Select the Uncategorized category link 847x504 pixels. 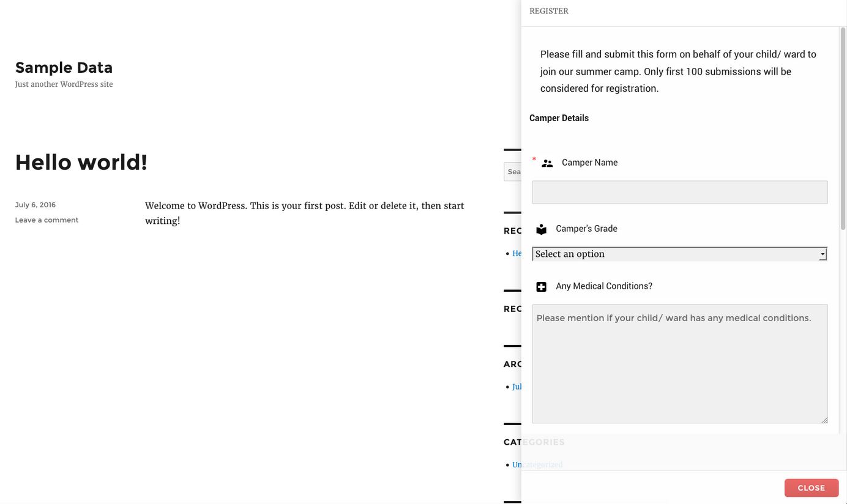tap(517, 465)
